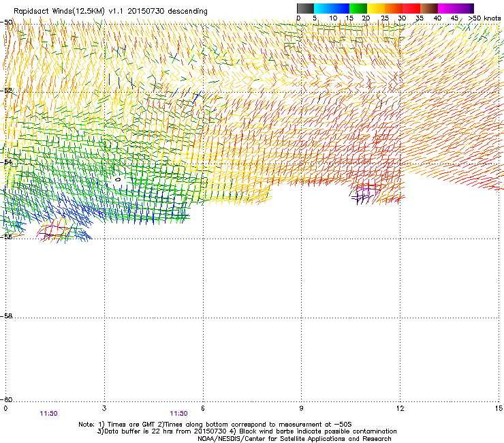The image size is (504, 443).
Task: Click the "10" label under the color bar
Action: point(333,18)
